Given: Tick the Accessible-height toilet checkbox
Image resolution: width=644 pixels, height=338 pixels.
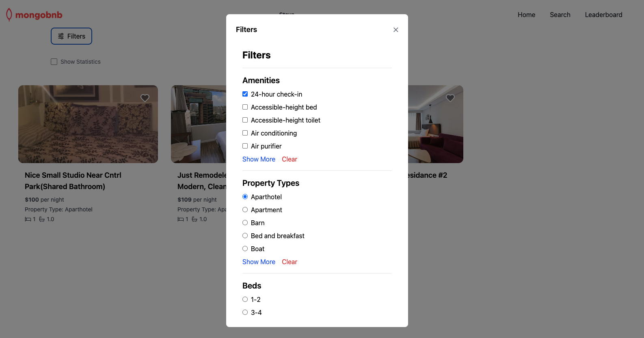Looking at the screenshot, I should click(x=245, y=120).
